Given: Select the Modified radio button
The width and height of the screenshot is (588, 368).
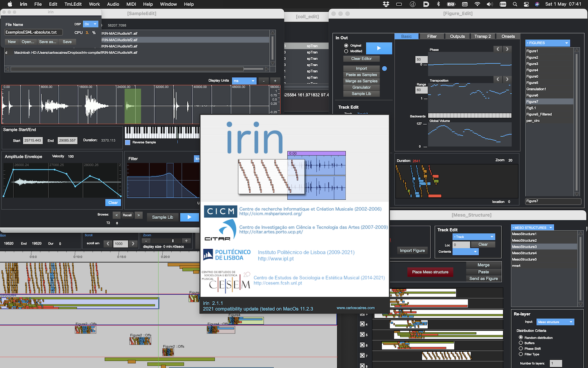Looking at the screenshot, I should [x=346, y=51].
